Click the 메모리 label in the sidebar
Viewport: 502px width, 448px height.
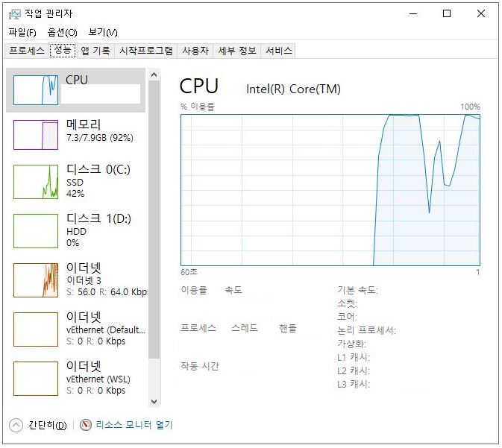(84, 124)
